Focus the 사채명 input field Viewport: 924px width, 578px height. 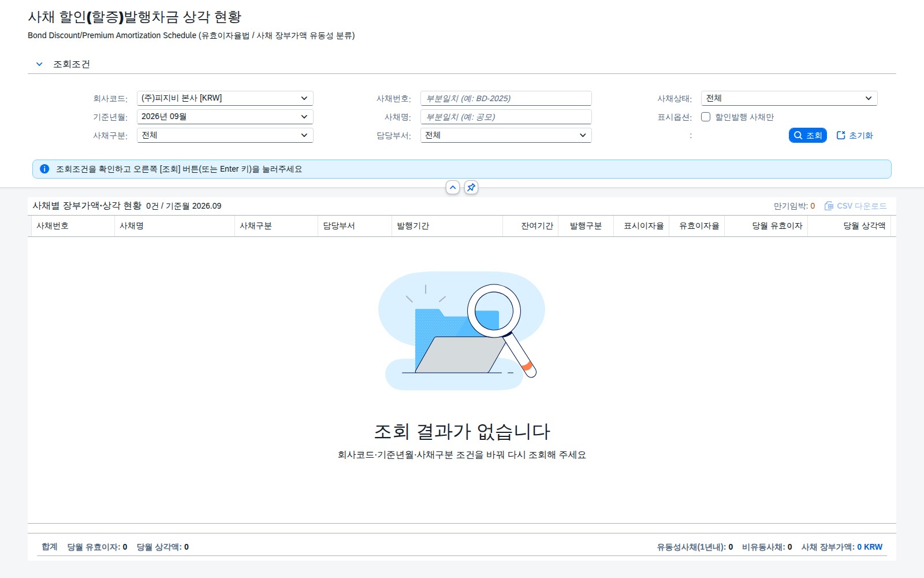click(506, 117)
